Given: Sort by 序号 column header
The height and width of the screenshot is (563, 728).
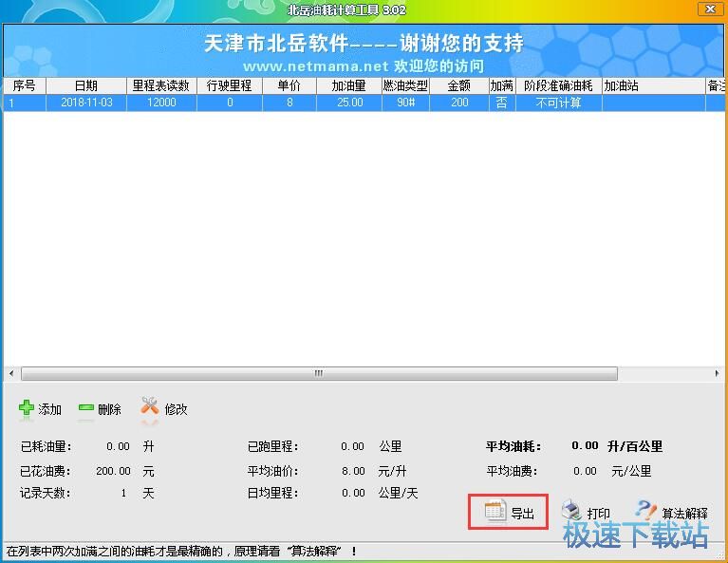Looking at the screenshot, I should coord(24,85).
